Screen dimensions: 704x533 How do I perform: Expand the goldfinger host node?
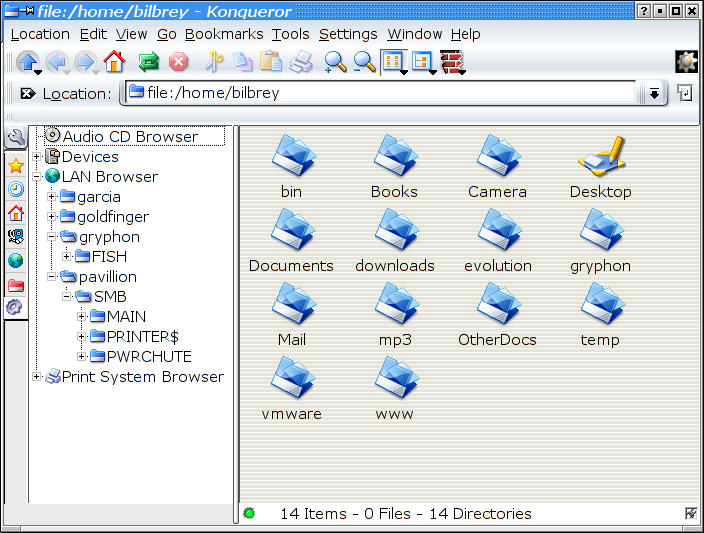click(x=52, y=216)
